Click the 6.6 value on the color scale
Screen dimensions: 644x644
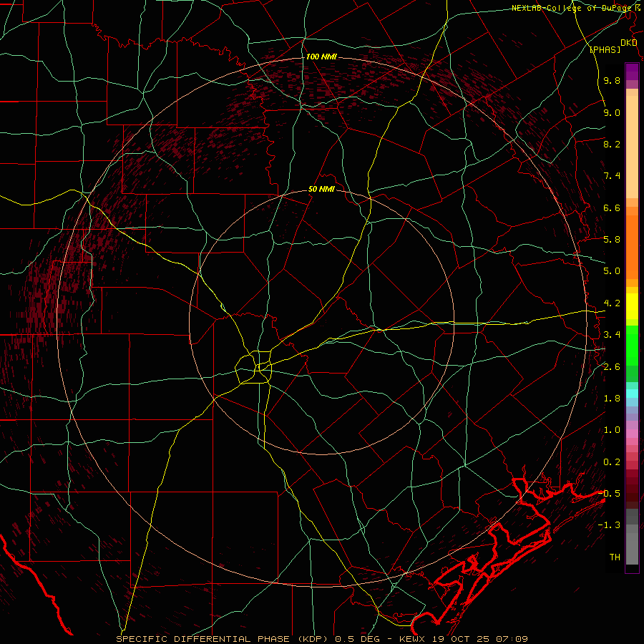tap(612, 208)
